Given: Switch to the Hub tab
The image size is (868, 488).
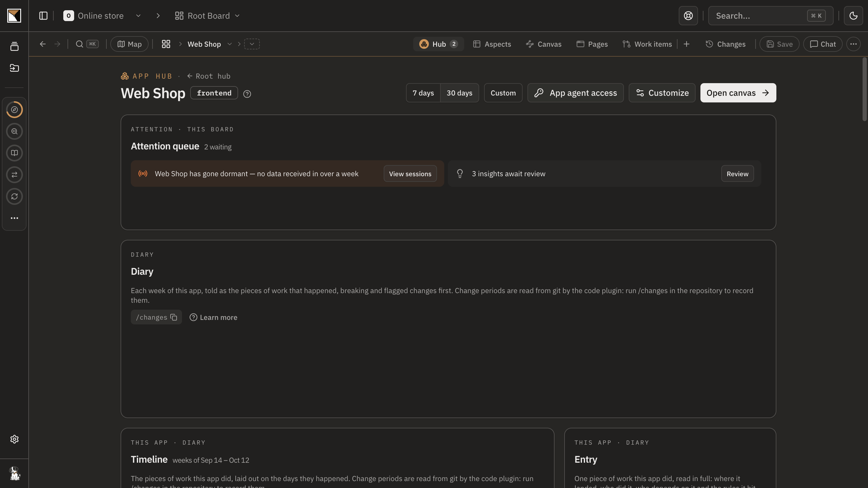Looking at the screenshot, I should click(x=439, y=44).
